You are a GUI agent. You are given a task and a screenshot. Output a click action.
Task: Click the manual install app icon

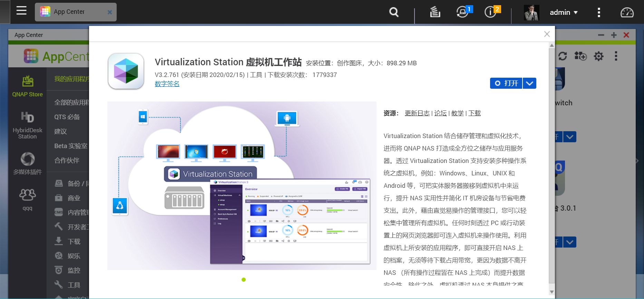[x=580, y=56]
